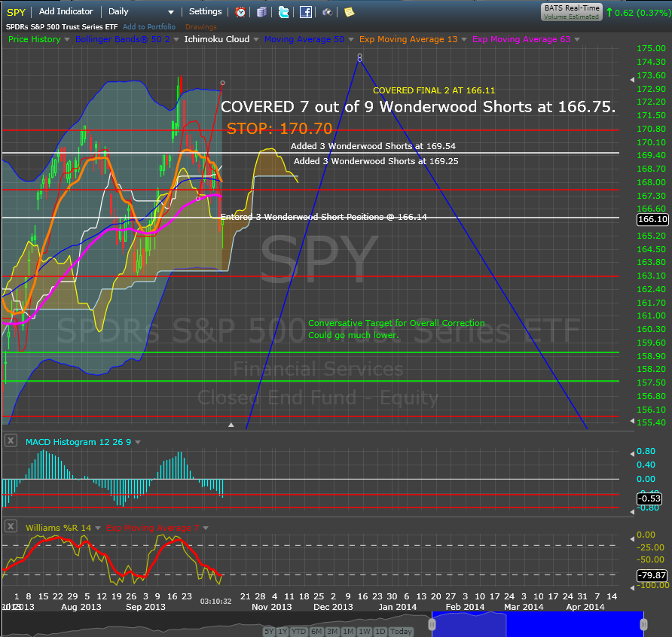The height and width of the screenshot is (637, 672).
Task: Expand Exp Moving Average 63 dropdown arrow
Action: click(577, 39)
